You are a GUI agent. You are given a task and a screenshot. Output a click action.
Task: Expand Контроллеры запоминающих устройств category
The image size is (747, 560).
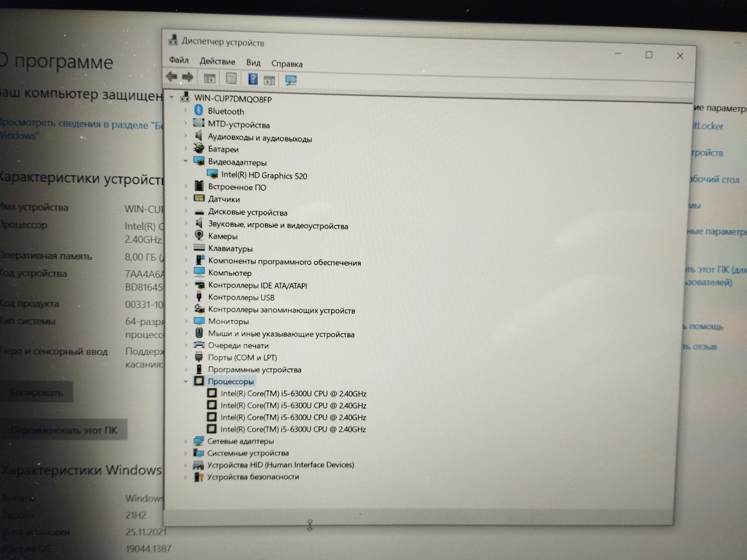click(x=186, y=309)
